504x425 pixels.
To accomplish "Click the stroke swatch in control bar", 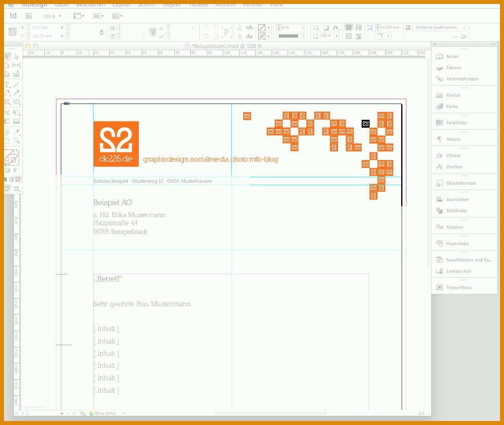I will [262, 36].
